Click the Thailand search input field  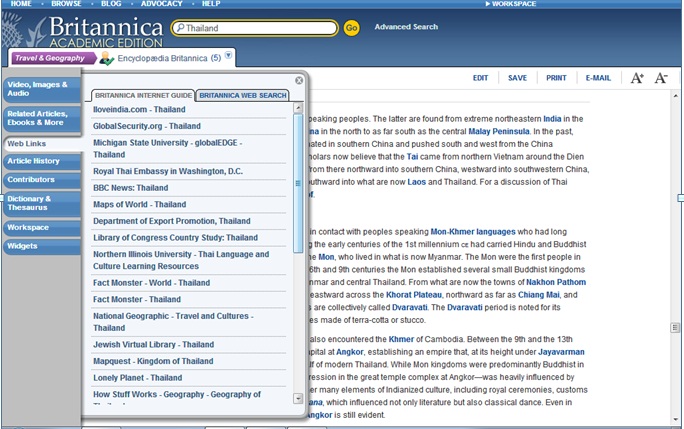pos(255,28)
